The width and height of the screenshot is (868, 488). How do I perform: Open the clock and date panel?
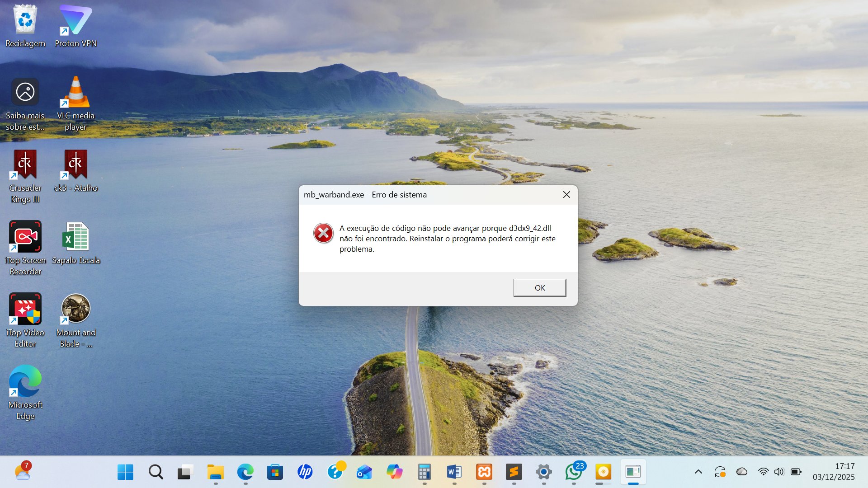click(x=833, y=472)
